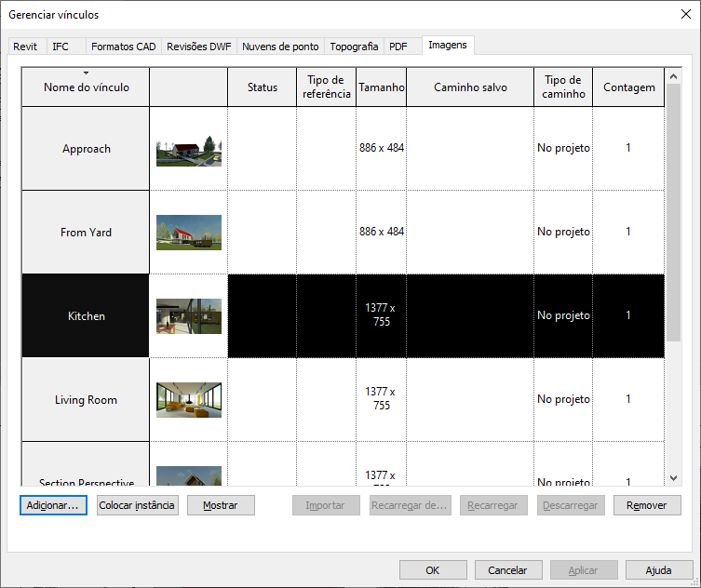Image resolution: width=701 pixels, height=588 pixels.
Task: Click No projeto in the From Yard row
Action: pyautogui.click(x=563, y=232)
